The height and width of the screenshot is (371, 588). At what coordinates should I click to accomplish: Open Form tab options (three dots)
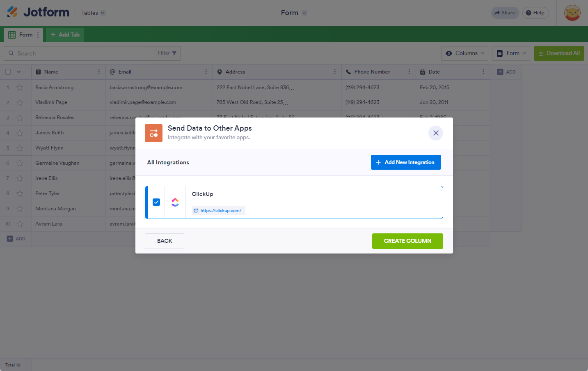[38, 35]
